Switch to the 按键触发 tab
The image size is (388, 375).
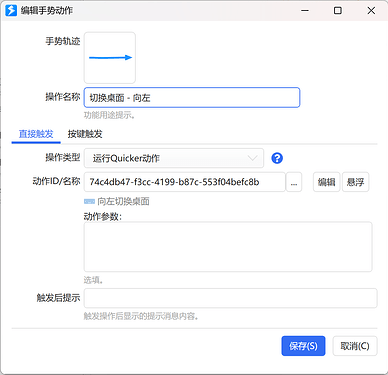[85, 134]
